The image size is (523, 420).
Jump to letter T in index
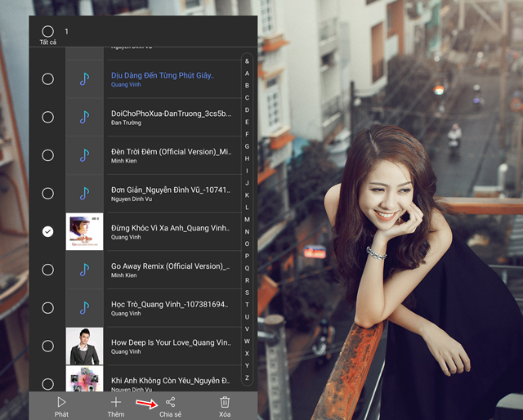(x=247, y=305)
